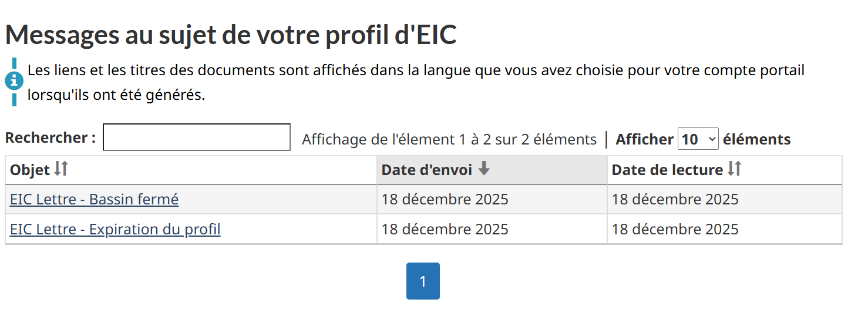The height and width of the screenshot is (316, 868).
Task: Click the sort arrows icon beside Objet
Action: point(61,169)
